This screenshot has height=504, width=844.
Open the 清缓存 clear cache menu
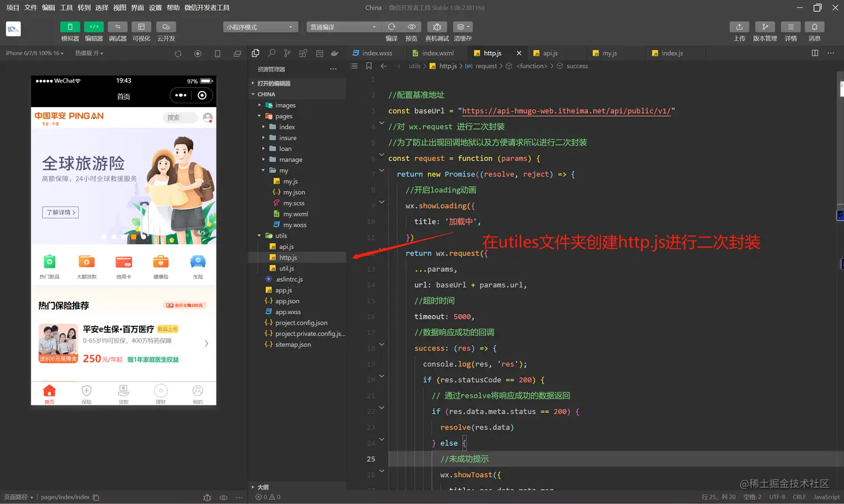pyautogui.click(x=462, y=27)
